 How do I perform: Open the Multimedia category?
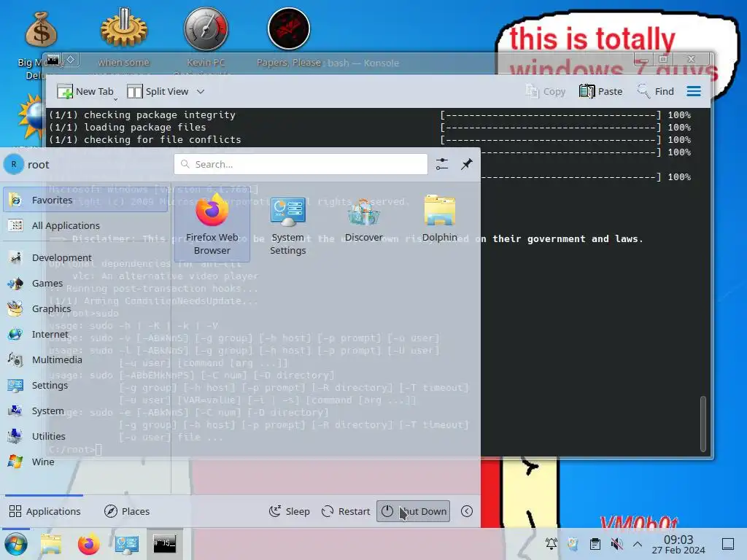(x=86, y=359)
